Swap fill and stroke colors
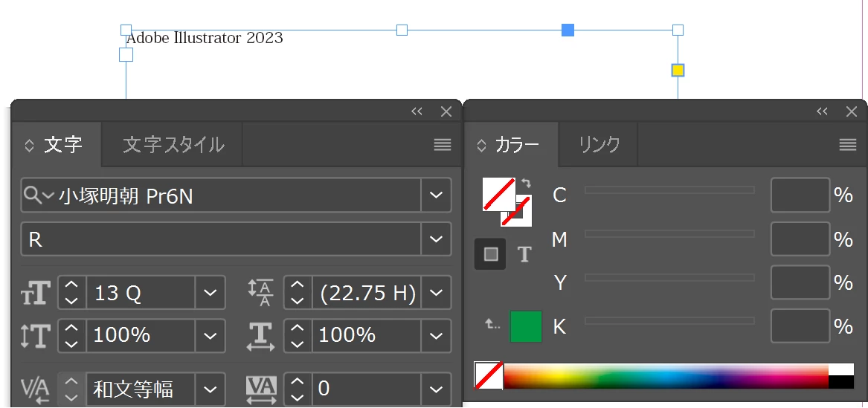This screenshot has height=408, width=868. pos(527,183)
